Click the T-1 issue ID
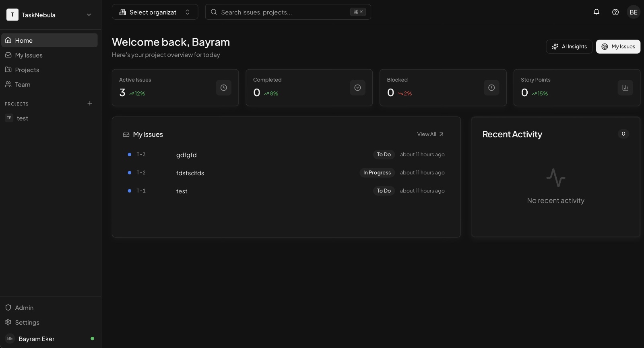 pyautogui.click(x=141, y=191)
